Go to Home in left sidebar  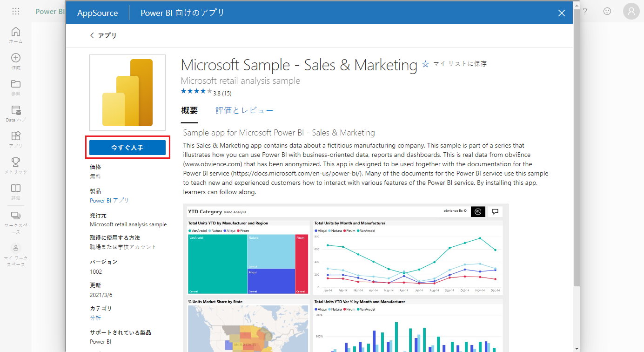coord(16,35)
